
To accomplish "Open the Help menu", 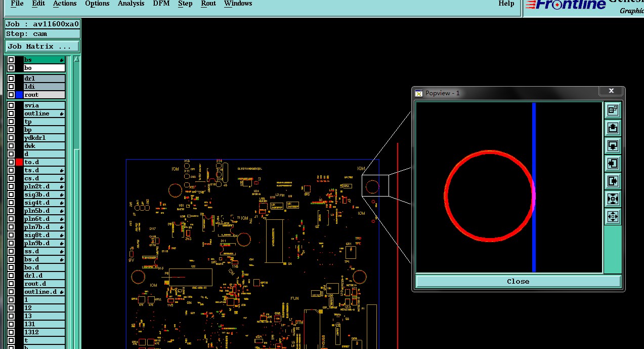I will (506, 4).
